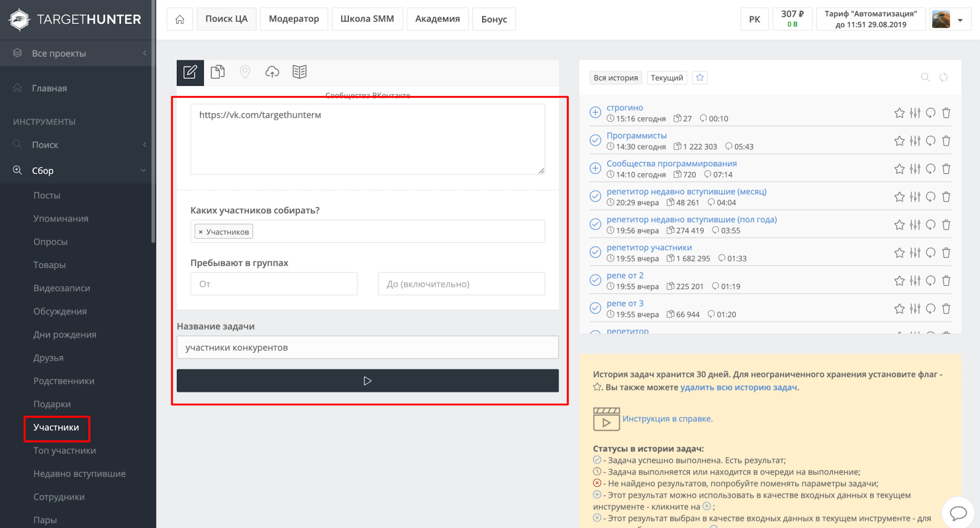
Task: Switch to the Текущий history tab
Action: coord(667,77)
